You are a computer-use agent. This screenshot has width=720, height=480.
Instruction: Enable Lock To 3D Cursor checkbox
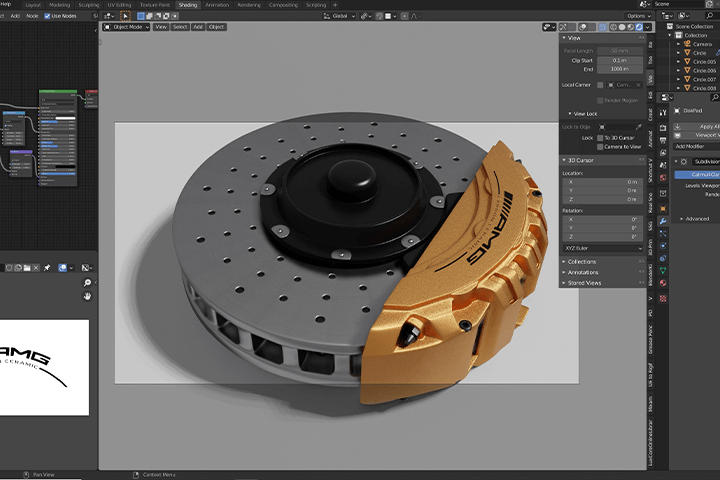point(600,138)
